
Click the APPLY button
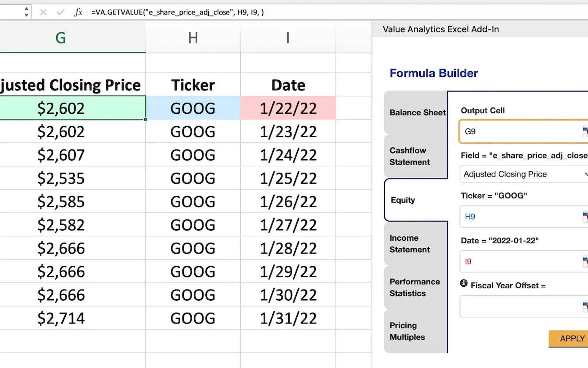[x=569, y=339]
